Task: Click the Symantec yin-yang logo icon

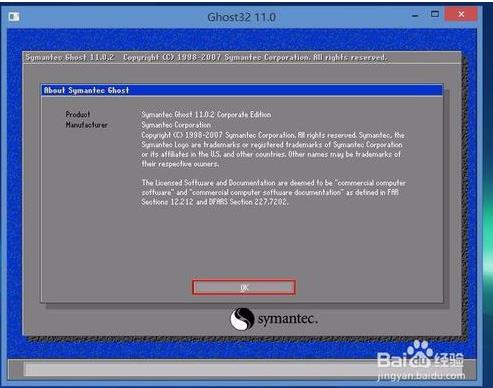Action: click(242, 319)
